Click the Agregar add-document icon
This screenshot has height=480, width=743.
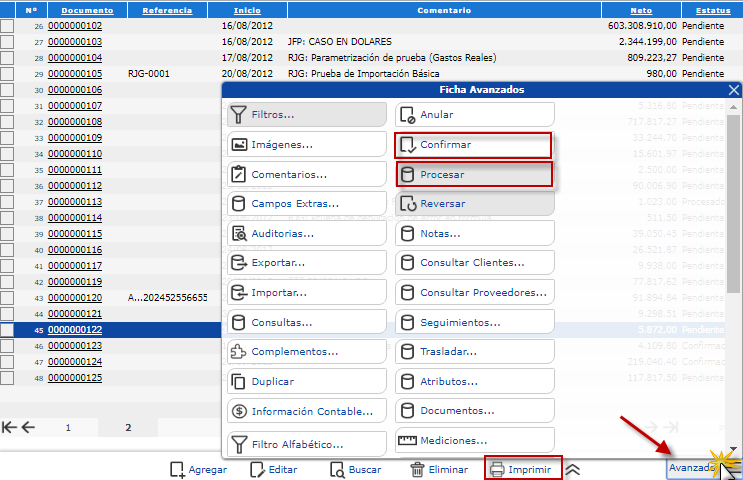pyautogui.click(x=177, y=469)
